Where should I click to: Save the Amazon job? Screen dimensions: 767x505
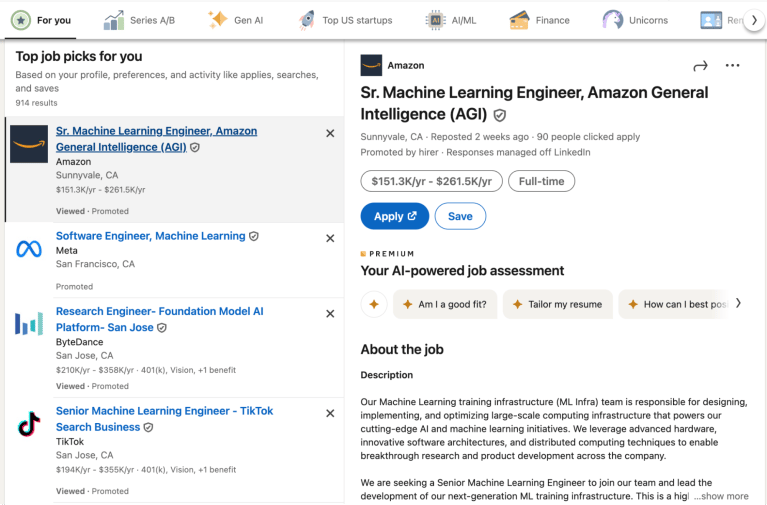(460, 216)
